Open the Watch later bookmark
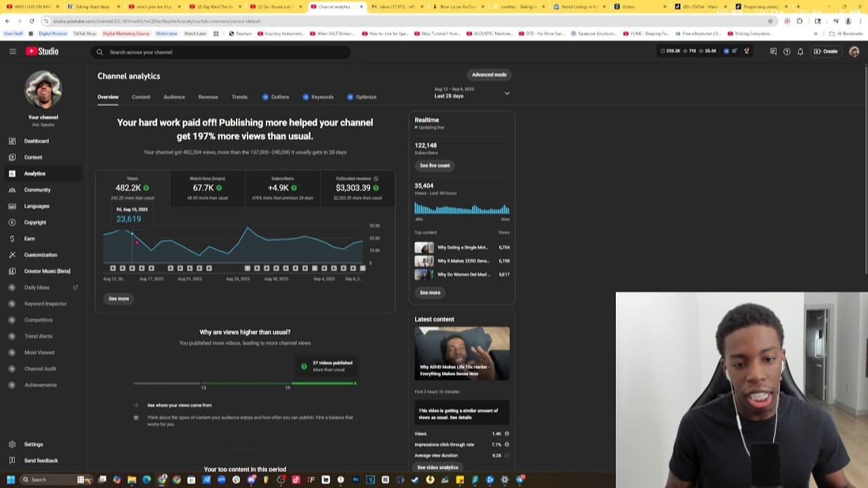This screenshot has height=488, width=868. click(x=167, y=33)
